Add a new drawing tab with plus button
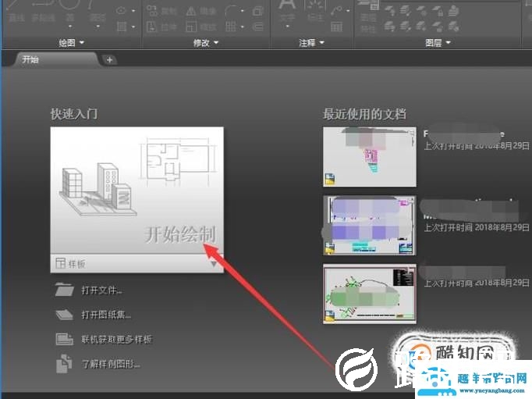Image resolution: width=532 pixels, height=399 pixels. pyautogui.click(x=109, y=59)
